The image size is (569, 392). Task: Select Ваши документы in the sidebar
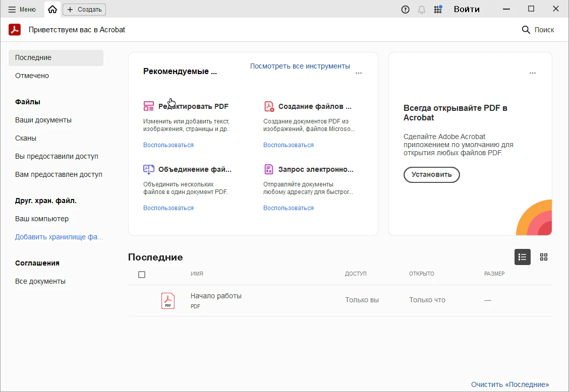[x=43, y=120]
